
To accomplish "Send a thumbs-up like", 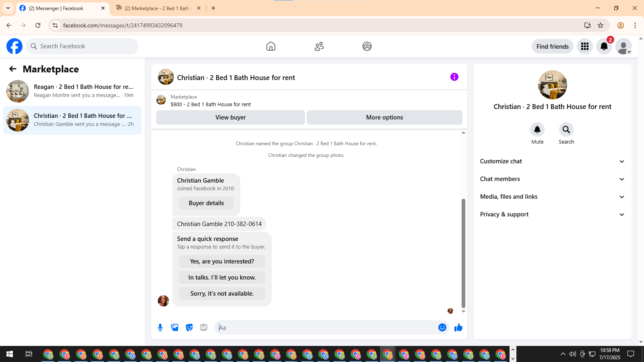I will tap(458, 327).
